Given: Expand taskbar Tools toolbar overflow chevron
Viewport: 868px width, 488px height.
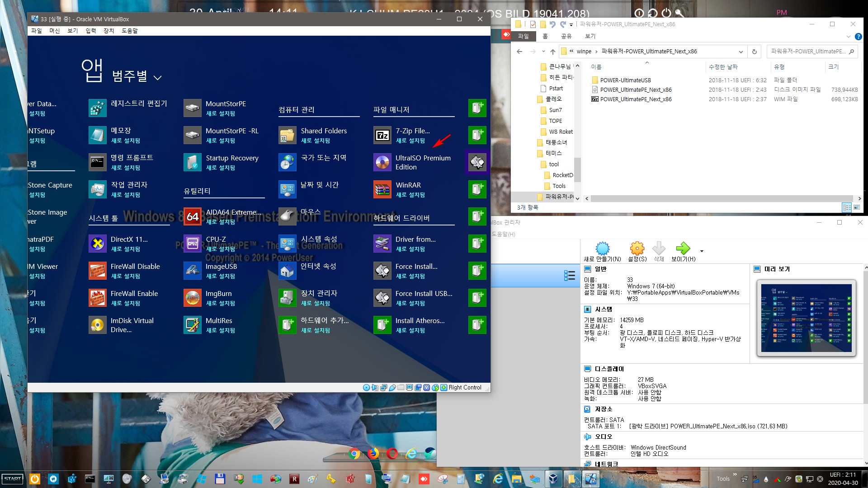Looking at the screenshot, I should 735,474.
